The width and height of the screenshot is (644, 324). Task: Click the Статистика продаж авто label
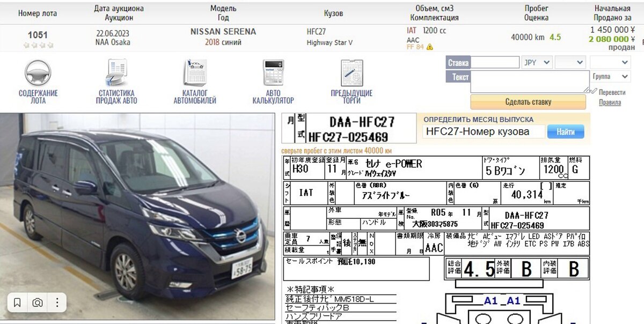coord(116,97)
